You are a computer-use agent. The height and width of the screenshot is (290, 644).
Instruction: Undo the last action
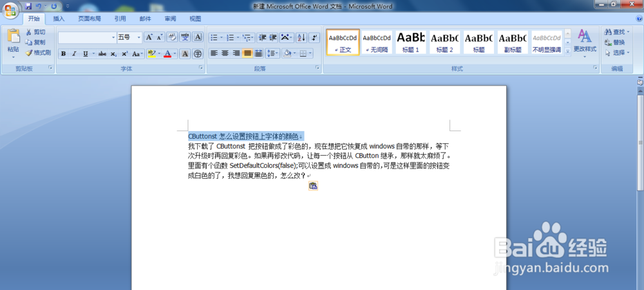39,6
